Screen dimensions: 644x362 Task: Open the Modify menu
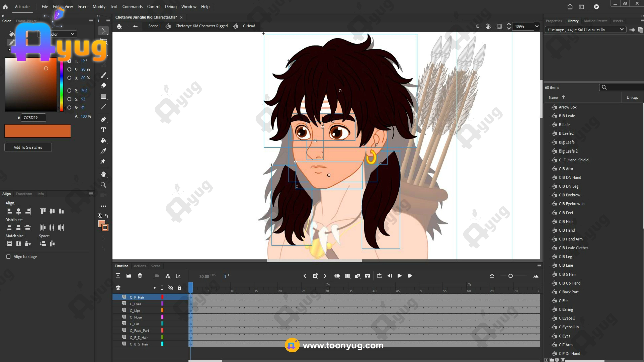click(99, 7)
